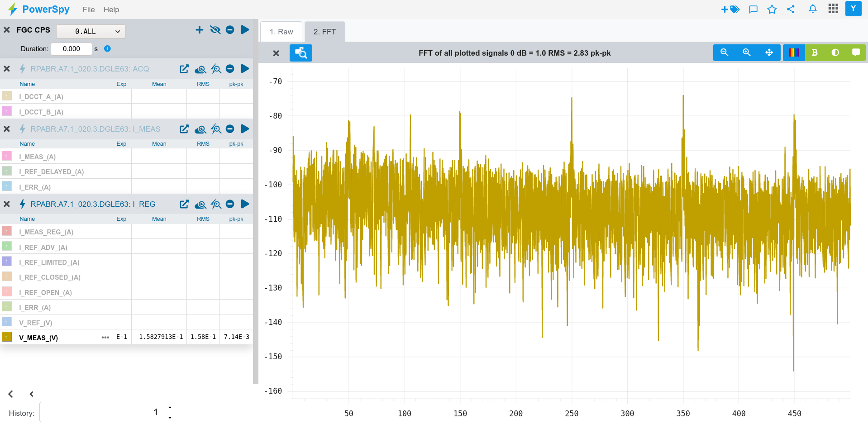Screen dimensions: 868x424
Task: Toggle the I_DCCT_B_(A) color swatch
Action: 7,111
